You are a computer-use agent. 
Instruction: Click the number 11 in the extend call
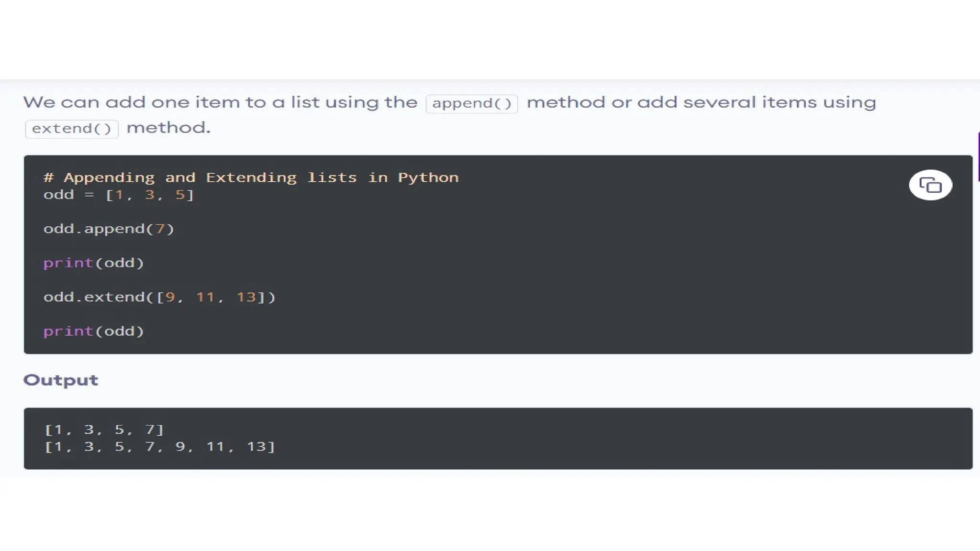point(205,297)
